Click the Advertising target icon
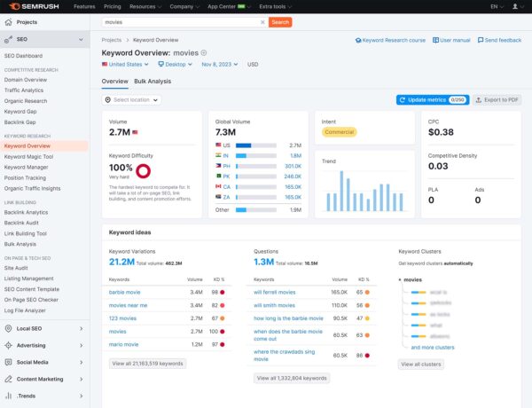 (x=9, y=345)
